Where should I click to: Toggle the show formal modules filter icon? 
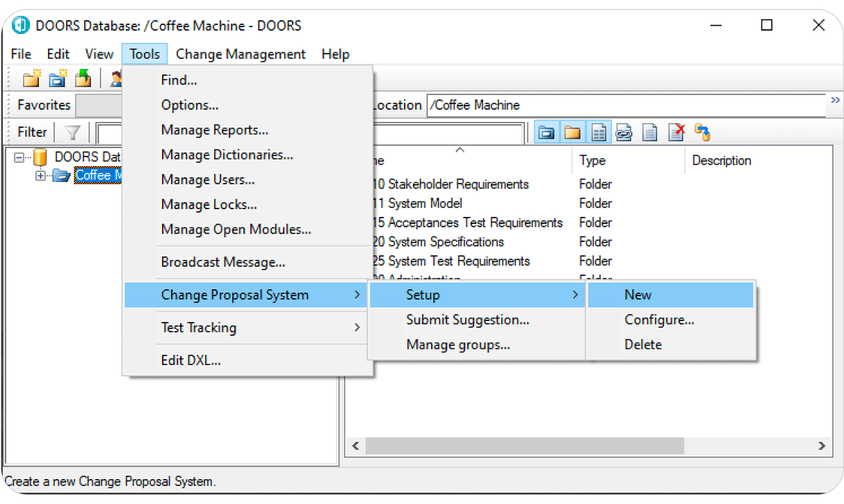[599, 132]
